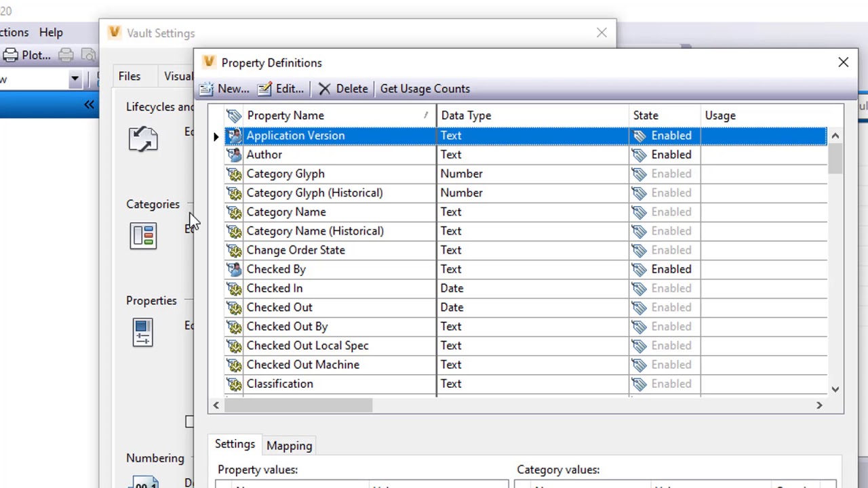Click the Checked By row property icon
The image size is (868, 488).
234,269
